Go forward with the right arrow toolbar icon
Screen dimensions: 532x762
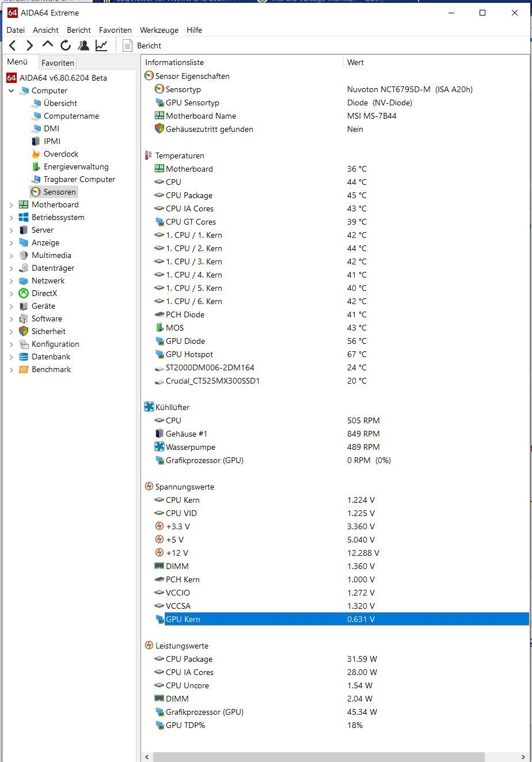[30, 46]
